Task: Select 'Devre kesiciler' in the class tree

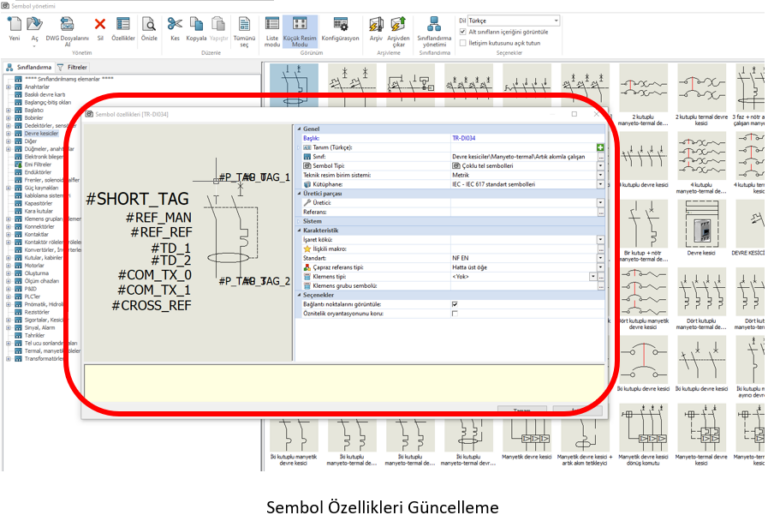Action: coord(41,133)
